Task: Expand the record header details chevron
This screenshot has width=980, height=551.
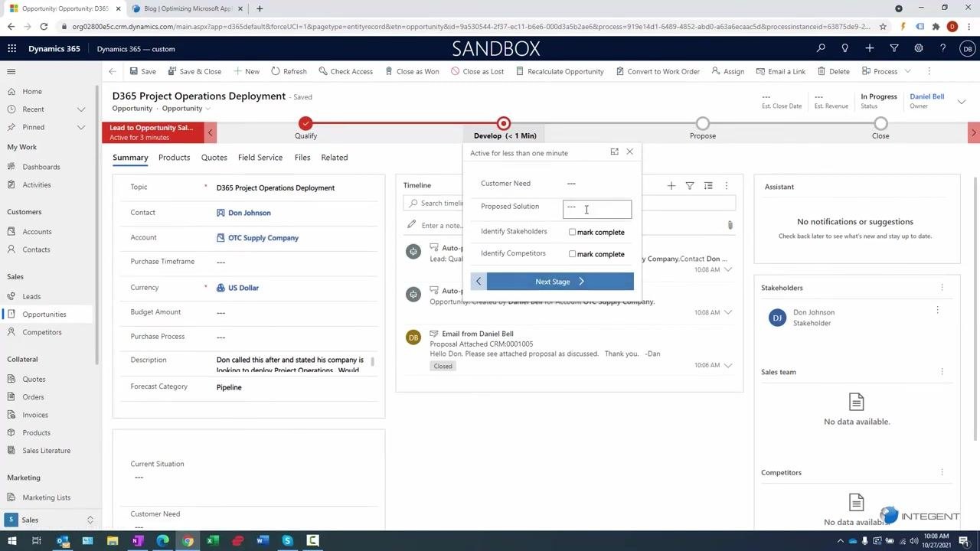Action: [962, 102]
